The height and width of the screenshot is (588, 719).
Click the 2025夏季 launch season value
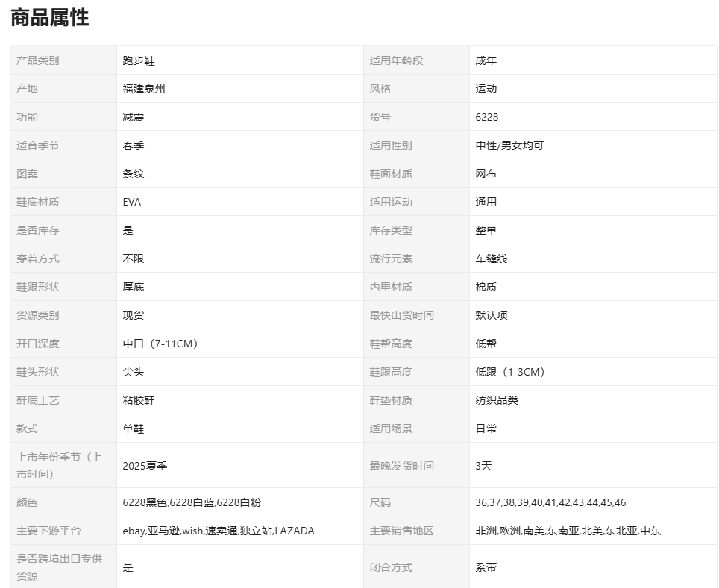[x=145, y=466]
